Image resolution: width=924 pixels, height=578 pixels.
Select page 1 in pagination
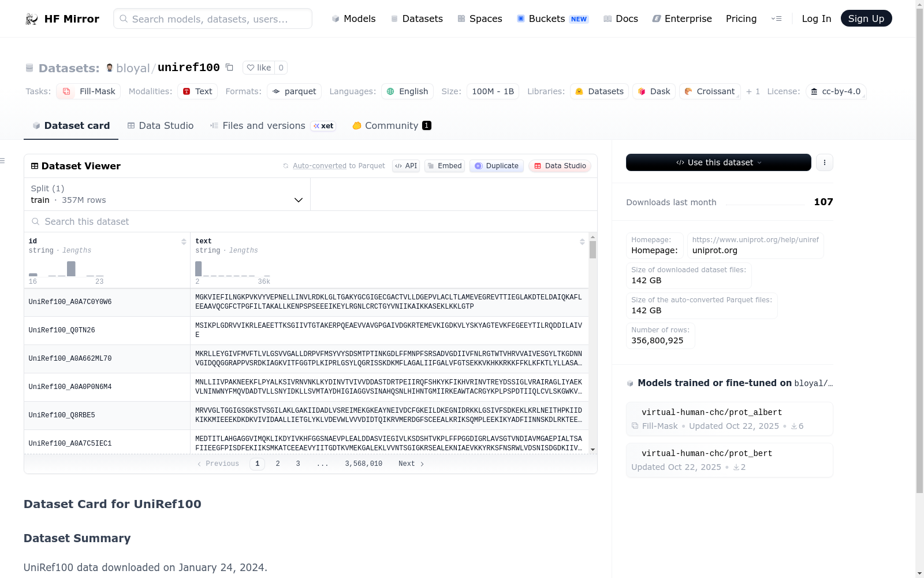[x=258, y=464]
